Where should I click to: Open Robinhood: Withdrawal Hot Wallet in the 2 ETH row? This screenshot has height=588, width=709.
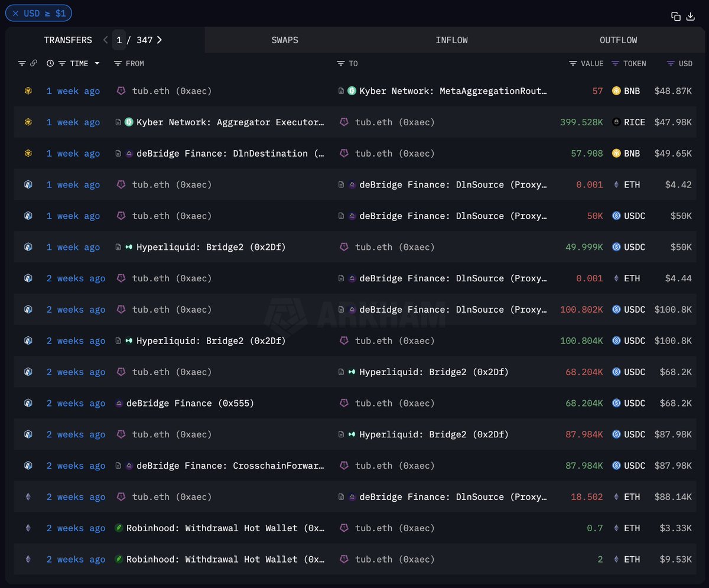point(226,560)
